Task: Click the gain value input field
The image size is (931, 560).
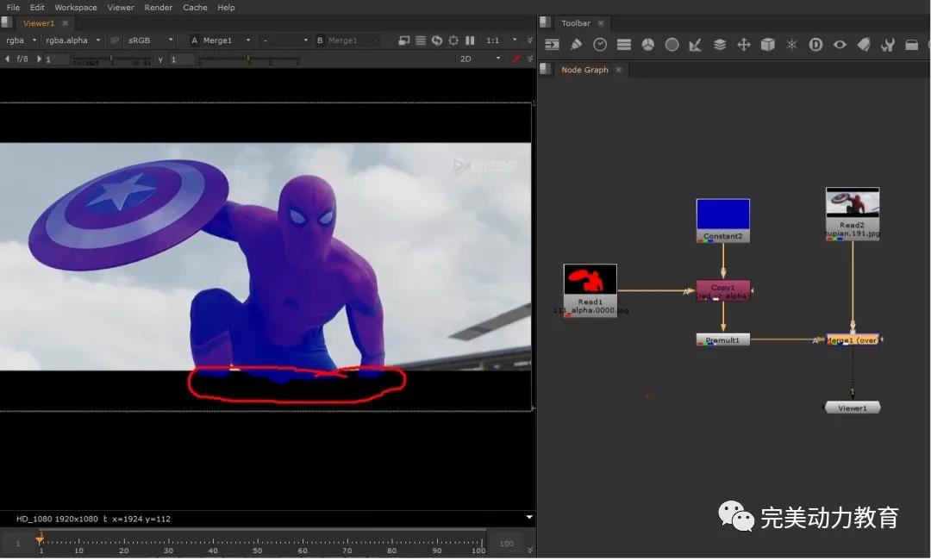Action: coord(57,59)
